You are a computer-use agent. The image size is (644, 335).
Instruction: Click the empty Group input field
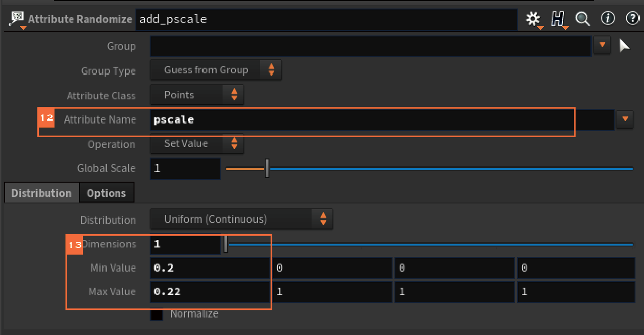click(x=371, y=46)
